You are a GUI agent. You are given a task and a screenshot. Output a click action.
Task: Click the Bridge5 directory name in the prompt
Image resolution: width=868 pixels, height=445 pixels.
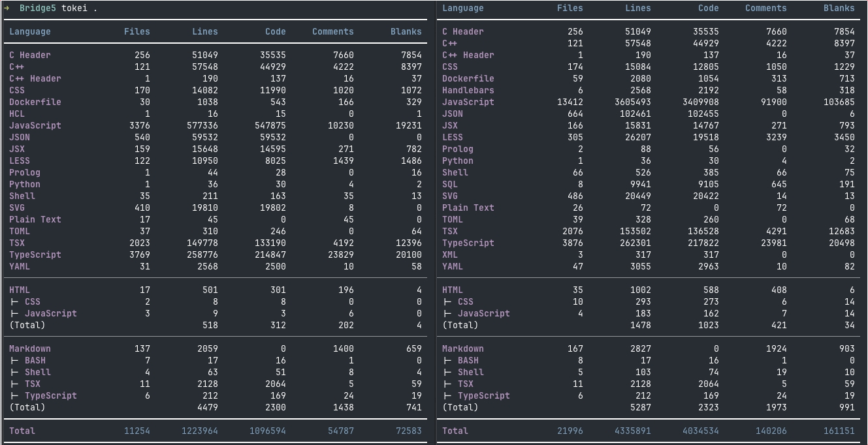click(x=38, y=8)
